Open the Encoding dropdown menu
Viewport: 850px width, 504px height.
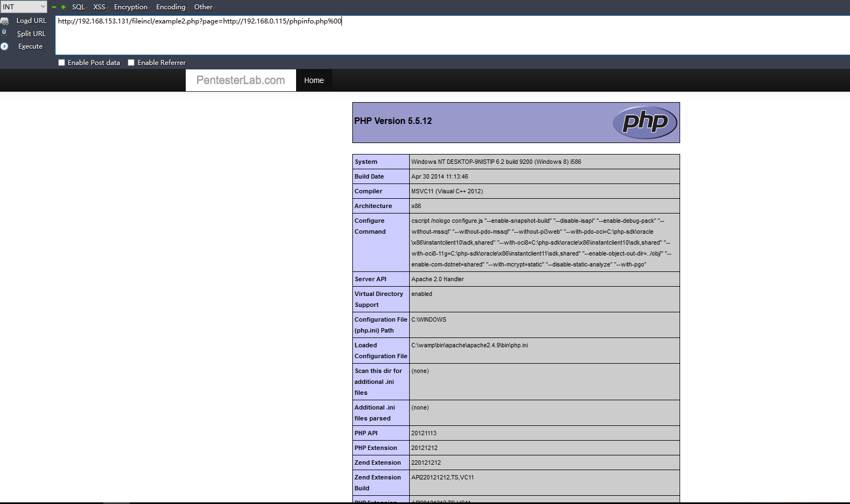pyautogui.click(x=172, y=7)
